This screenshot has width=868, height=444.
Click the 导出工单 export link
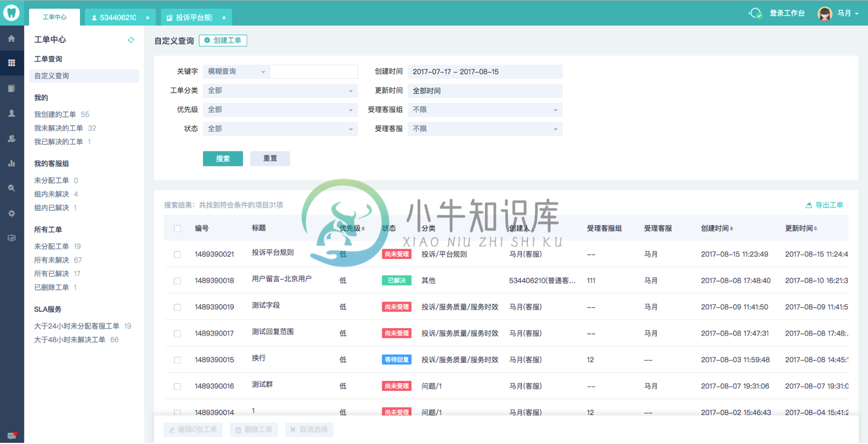pyautogui.click(x=825, y=205)
